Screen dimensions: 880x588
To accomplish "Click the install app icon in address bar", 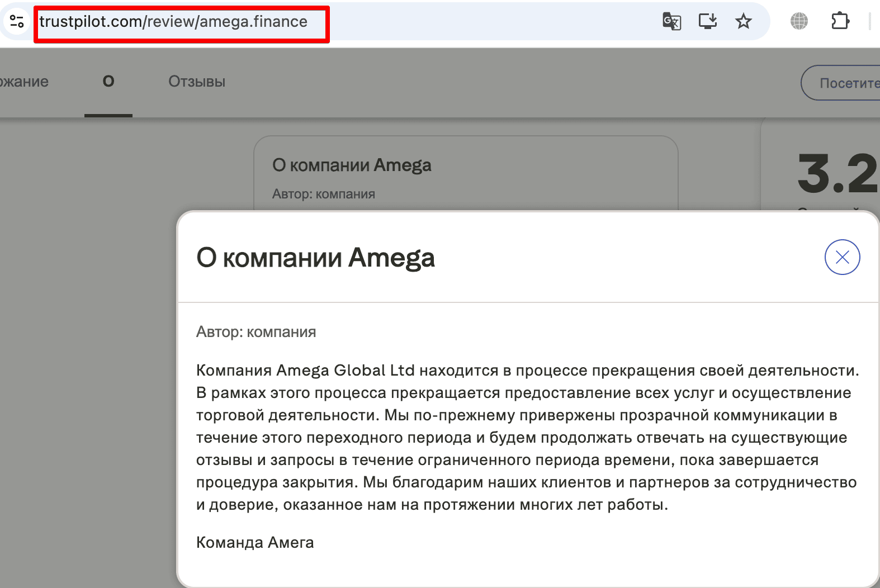I will click(708, 21).
